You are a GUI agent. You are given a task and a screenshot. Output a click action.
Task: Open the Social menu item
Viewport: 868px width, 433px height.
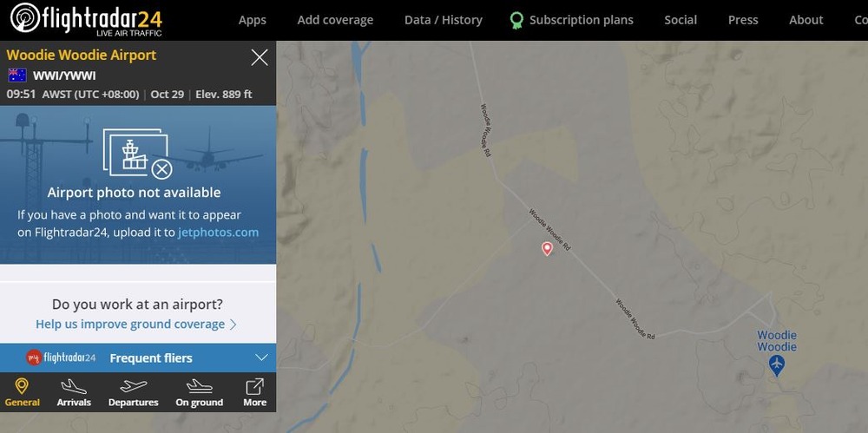[681, 20]
